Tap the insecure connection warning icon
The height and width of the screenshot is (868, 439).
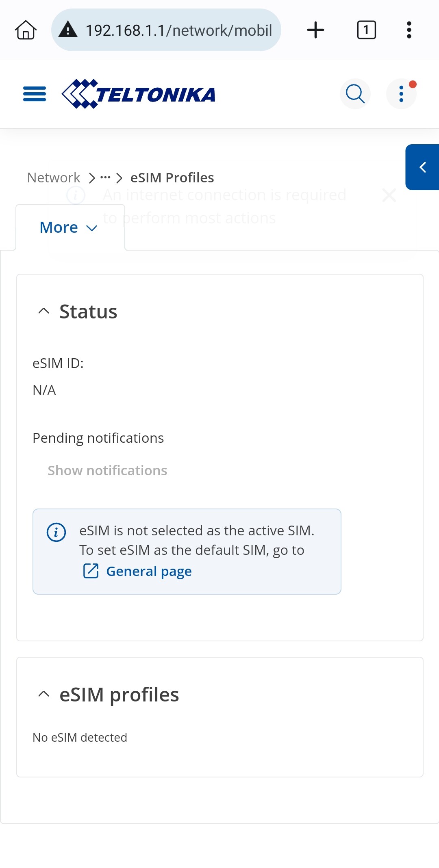tap(68, 30)
